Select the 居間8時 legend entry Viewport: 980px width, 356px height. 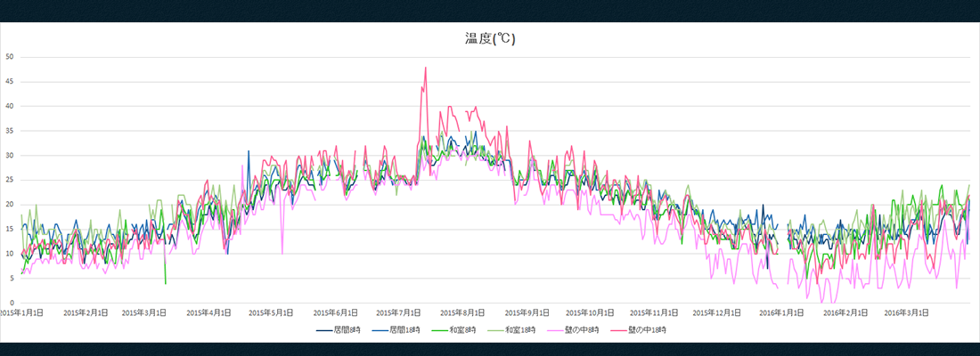[x=339, y=329]
